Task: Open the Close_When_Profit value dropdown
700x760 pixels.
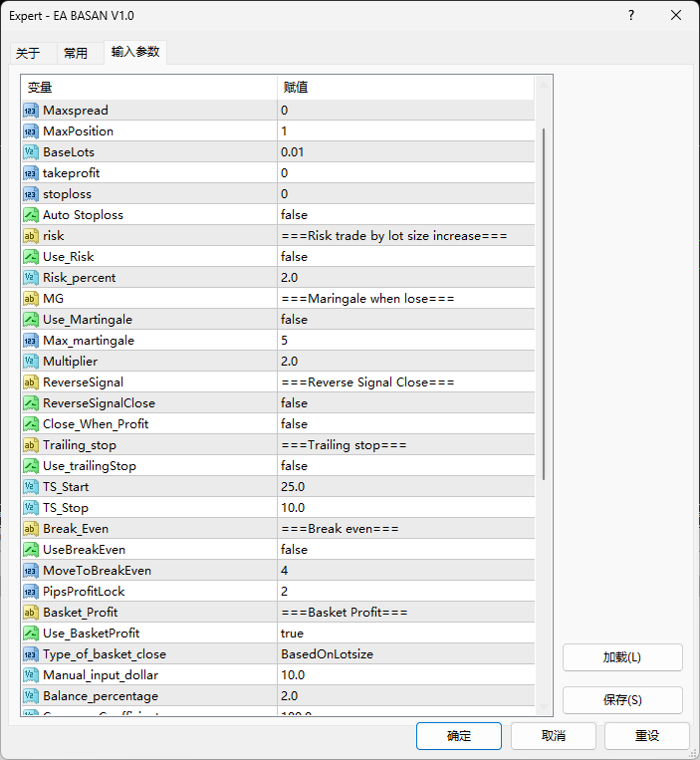Action: (x=406, y=424)
